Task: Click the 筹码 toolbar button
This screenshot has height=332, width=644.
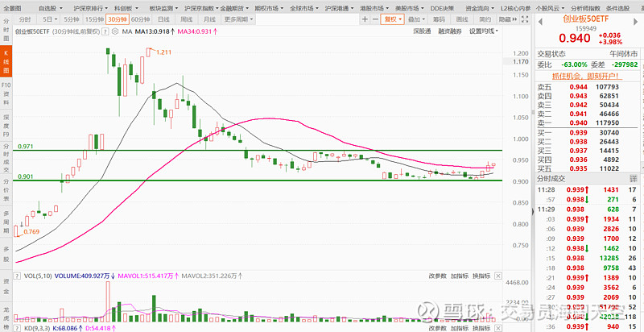Action: point(439,19)
